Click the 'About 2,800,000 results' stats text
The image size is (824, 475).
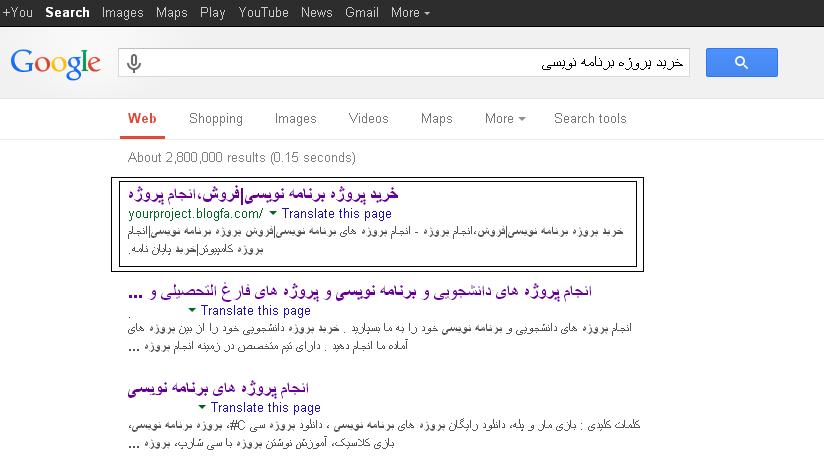point(242,158)
